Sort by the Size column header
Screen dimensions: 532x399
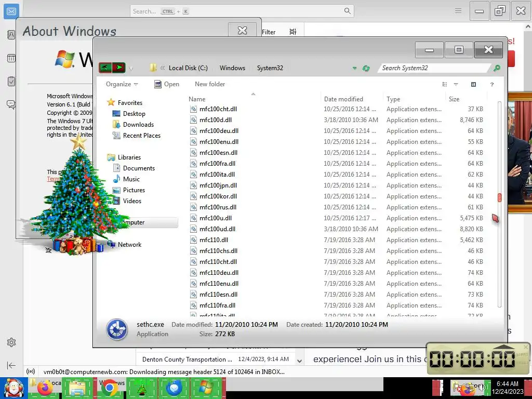click(x=454, y=99)
